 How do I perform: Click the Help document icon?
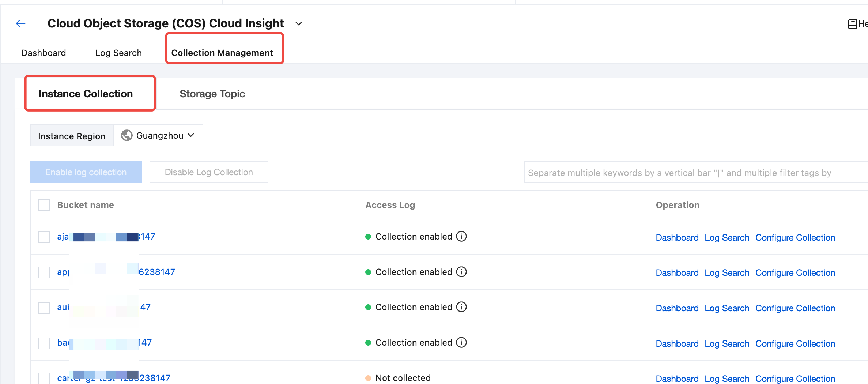pos(852,24)
